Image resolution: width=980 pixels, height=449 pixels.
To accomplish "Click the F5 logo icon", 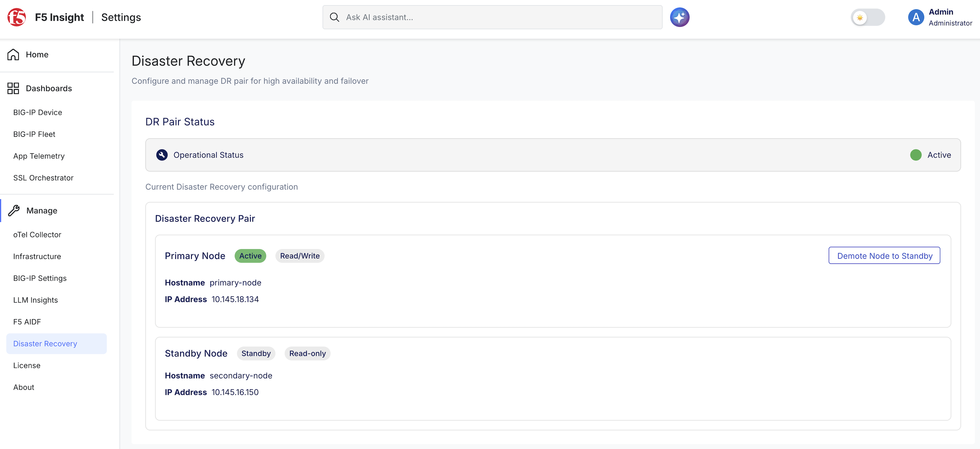I will (16, 17).
